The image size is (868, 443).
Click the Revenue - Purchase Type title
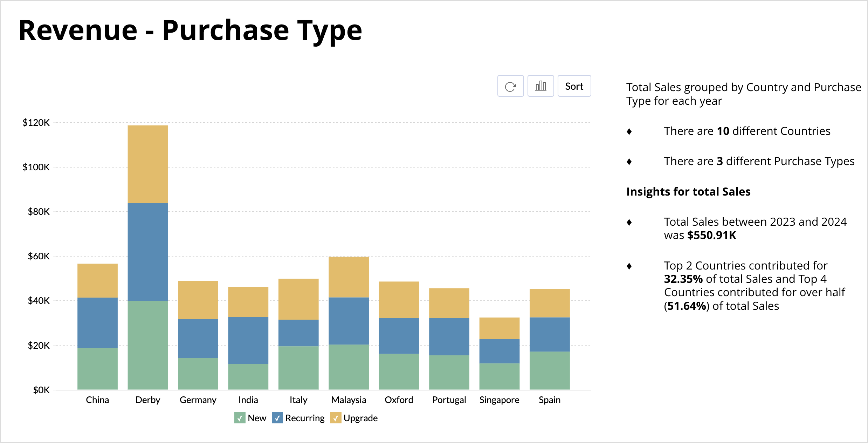(x=190, y=30)
